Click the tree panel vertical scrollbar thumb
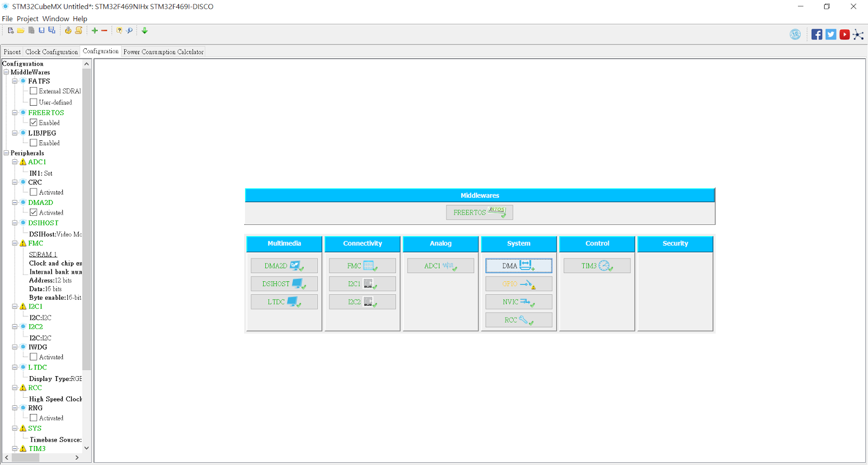The width and height of the screenshot is (868, 465). (x=86, y=219)
